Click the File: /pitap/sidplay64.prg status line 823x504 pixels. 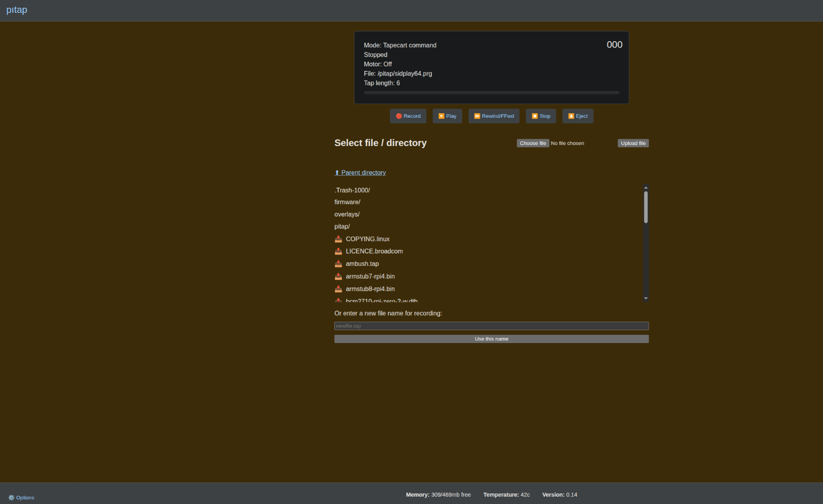tap(398, 74)
